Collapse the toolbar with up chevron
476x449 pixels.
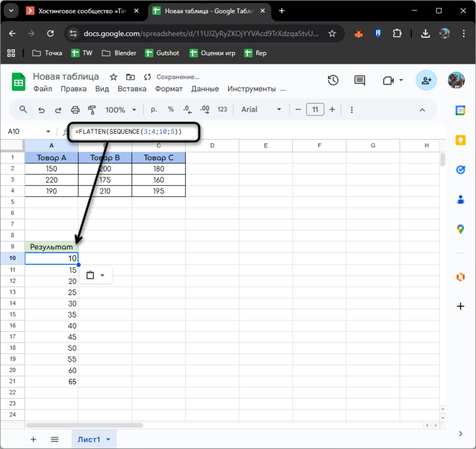[x=422, y=110]
